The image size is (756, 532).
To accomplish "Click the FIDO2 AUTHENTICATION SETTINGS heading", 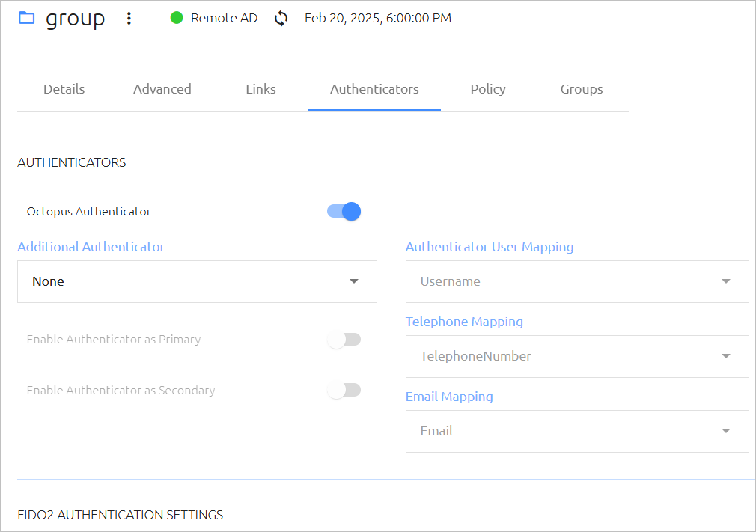I will pyautogui.click(x=120, y=515).
